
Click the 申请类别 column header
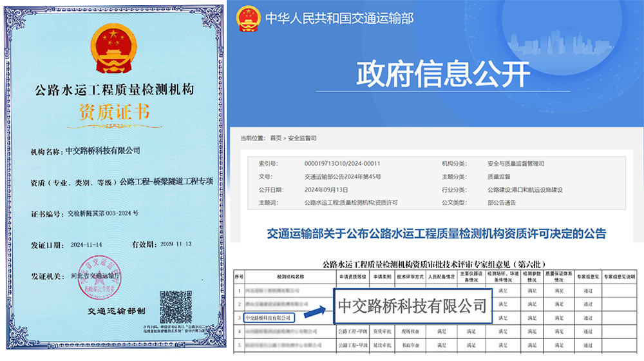(x=382, y=277)
